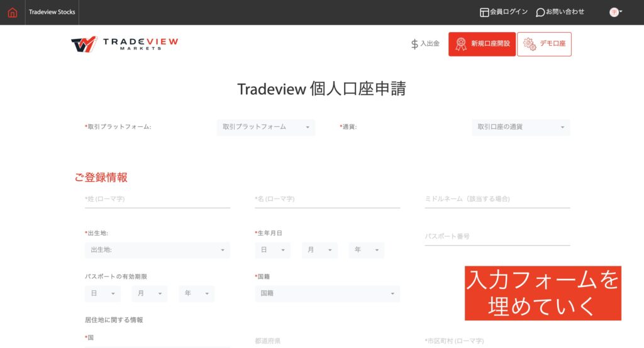Click the speech bubble icon beside お問い合わせ
644x348 pixels.
click(540, 13)
